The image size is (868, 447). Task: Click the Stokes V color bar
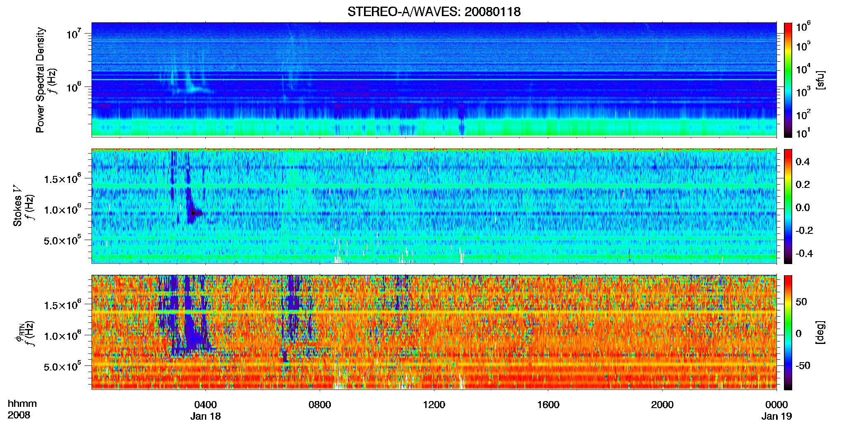coord(788,206)
